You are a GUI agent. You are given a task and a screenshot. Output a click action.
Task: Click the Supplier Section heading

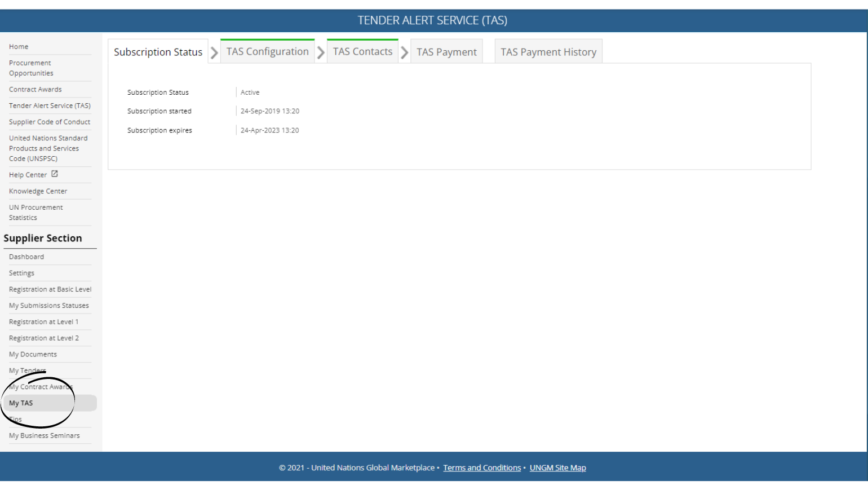(43, 239)
